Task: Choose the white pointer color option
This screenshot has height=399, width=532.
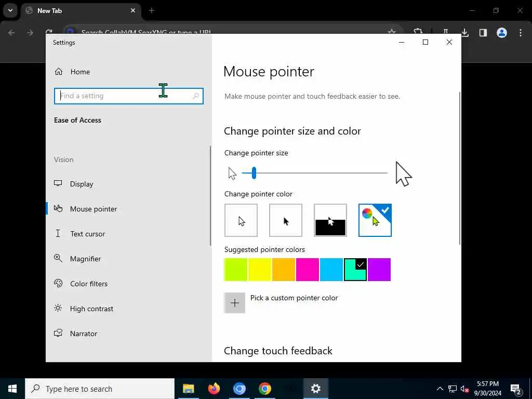Action: click(241, 220)
